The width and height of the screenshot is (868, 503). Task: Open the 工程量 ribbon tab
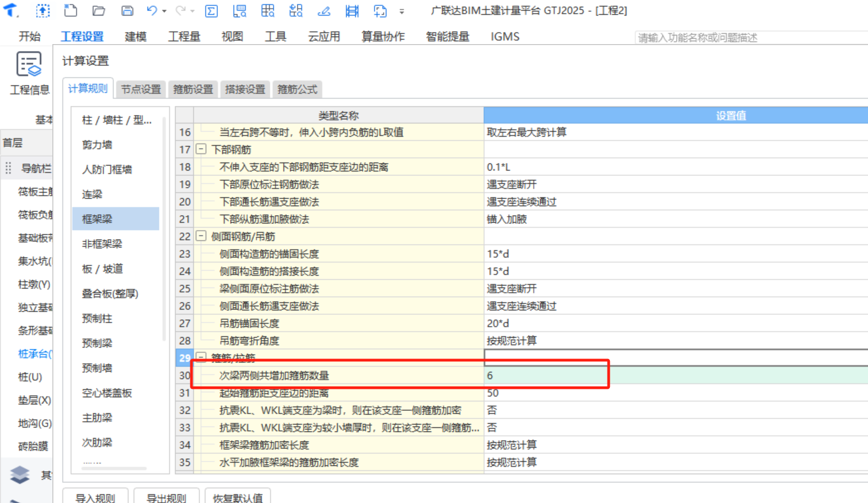[x=184, y=36]
